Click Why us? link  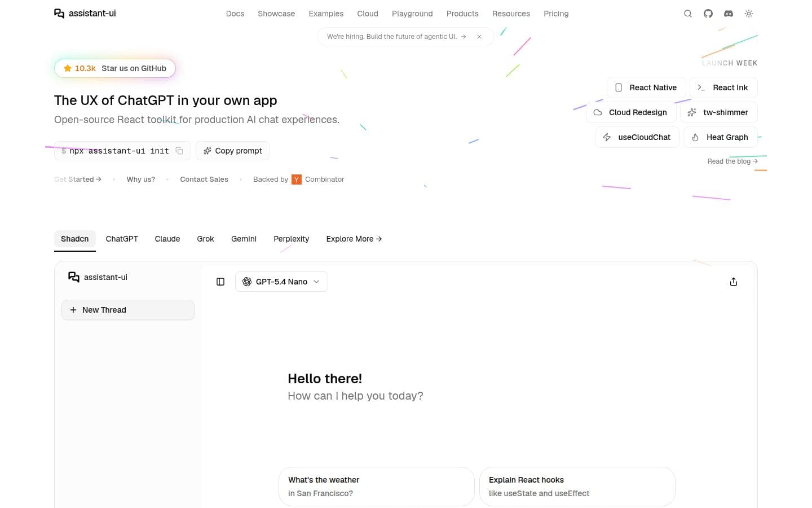click(x=141, y=179)
